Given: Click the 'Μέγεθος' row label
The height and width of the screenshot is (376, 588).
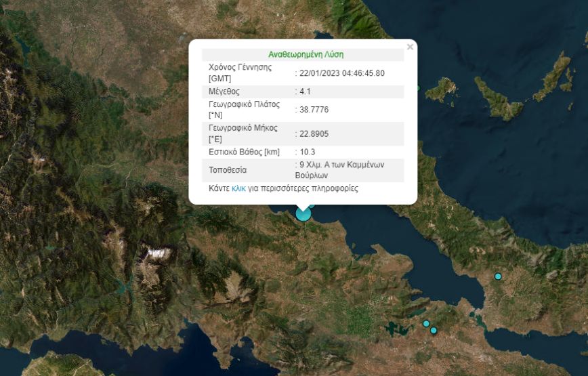Looking at the screenshot, I should tap(224, 91).
